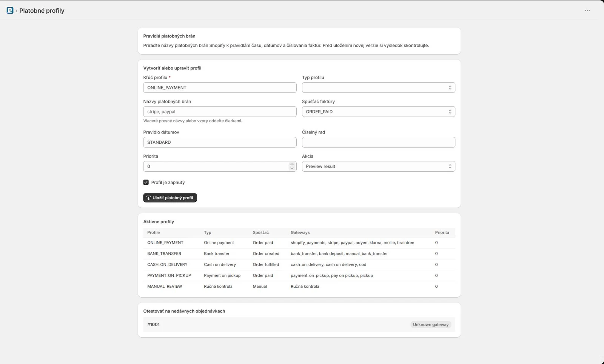
Task: Select the MANUAL_REVIEW profile row
Action: [299, 286]
